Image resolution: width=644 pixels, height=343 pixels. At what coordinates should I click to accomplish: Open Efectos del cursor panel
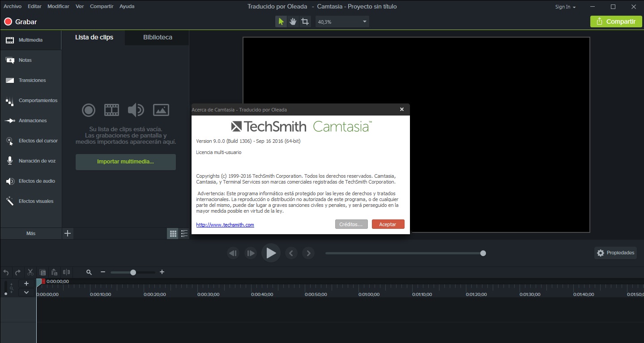(31, 141)
